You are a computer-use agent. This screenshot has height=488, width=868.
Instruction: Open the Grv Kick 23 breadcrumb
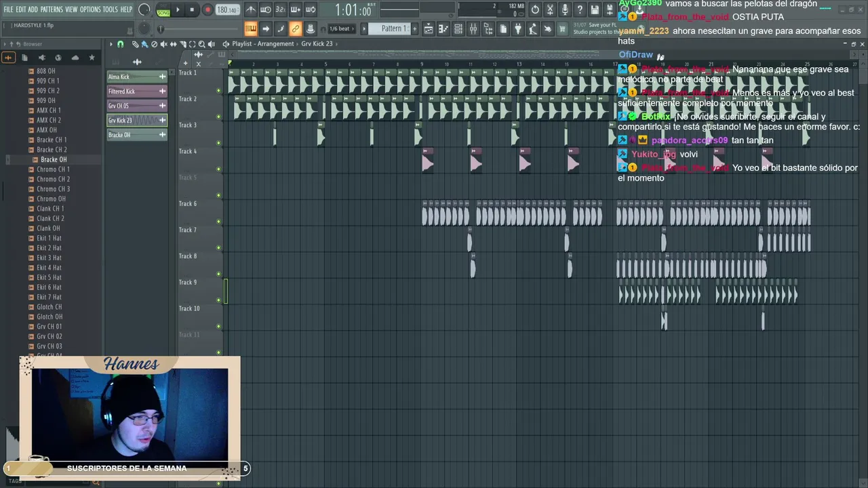click(x=317, y=44)
